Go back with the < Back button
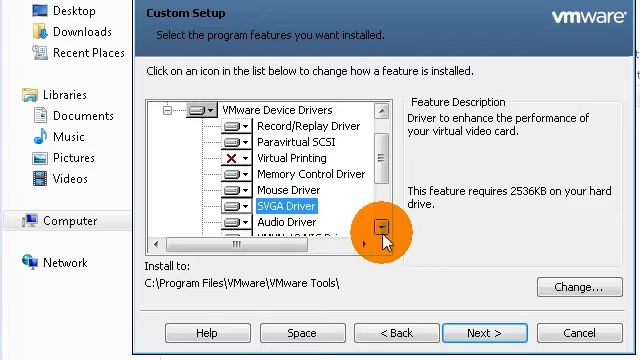 point(397,333)
